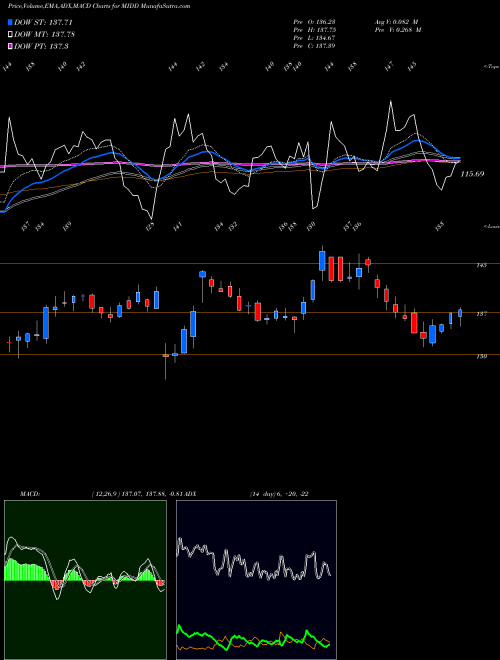Click the magenta DOW PT legend swatch
This screenshot has width=500, height=660.
click(x=10, y=46)
